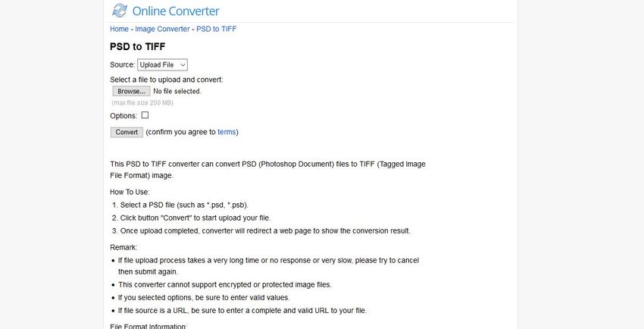644x329 pixels.
Task: Go to Home in the breadcrumb
Action: [119, 29]
